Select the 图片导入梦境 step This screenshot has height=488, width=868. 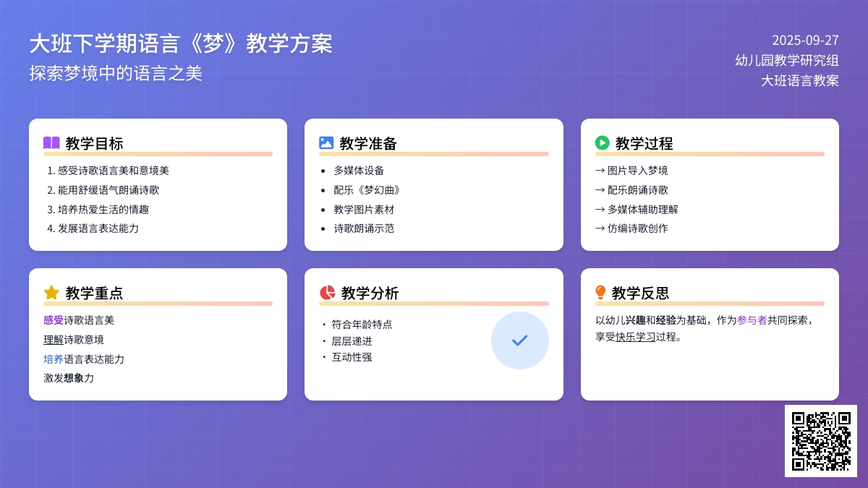coord(631,171)
